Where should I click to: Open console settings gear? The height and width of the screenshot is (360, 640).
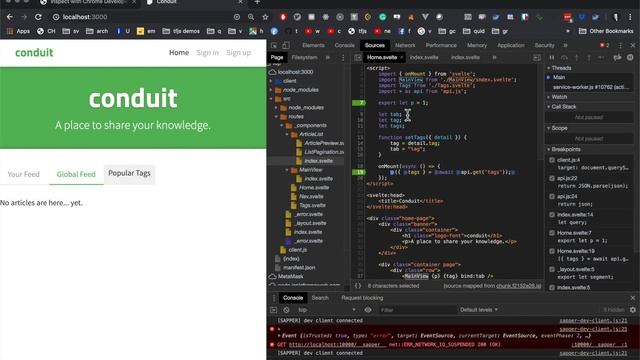click(x=633, y=310)
